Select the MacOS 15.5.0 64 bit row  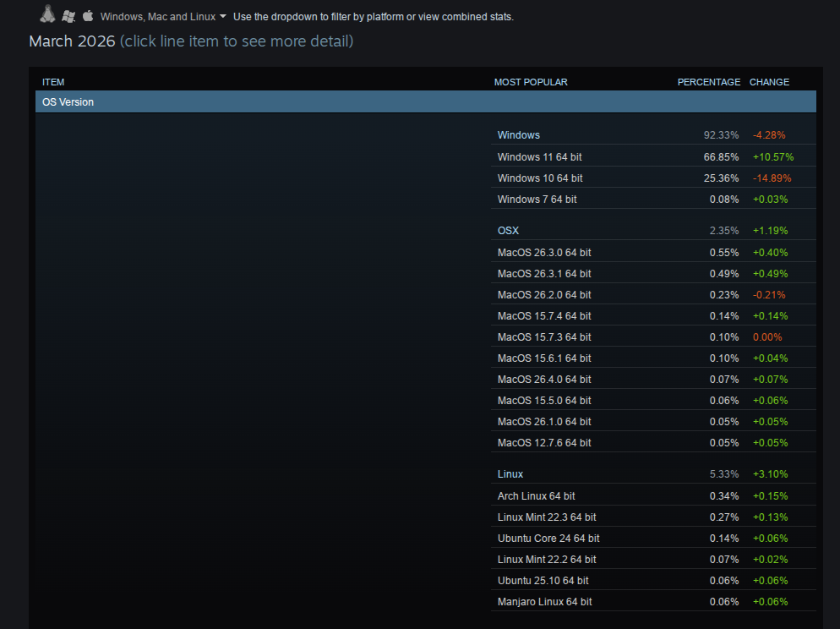pyautogui.click(x=653, y=400)
